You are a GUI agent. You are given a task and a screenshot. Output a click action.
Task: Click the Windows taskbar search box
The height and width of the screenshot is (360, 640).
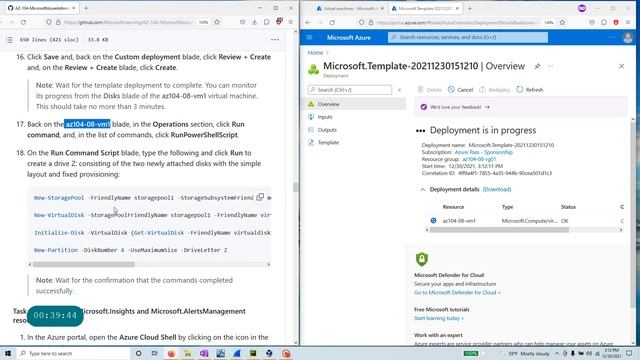click(x=74, y=353)
